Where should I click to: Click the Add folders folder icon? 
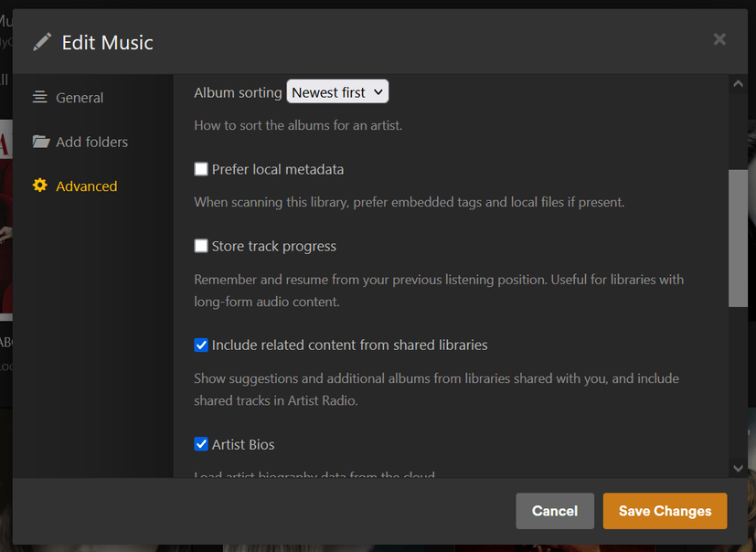40,142
